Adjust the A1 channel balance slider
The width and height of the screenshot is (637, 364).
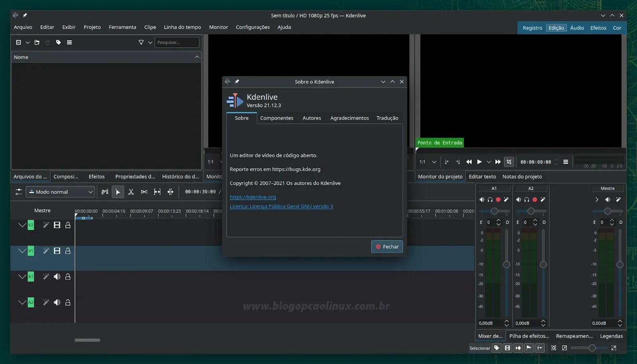tap(494, 211)
